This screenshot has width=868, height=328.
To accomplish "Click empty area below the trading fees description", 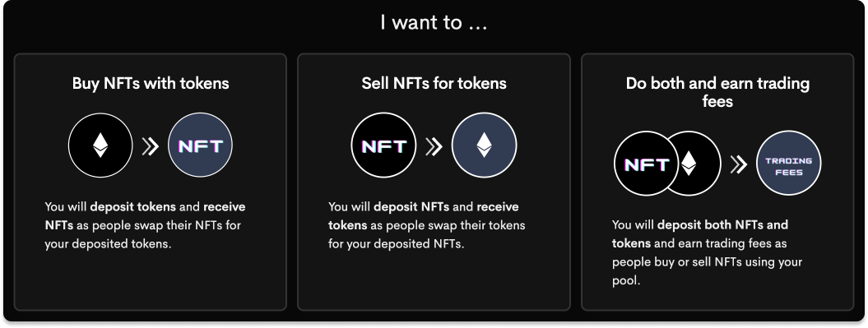I will click(717, 298).
